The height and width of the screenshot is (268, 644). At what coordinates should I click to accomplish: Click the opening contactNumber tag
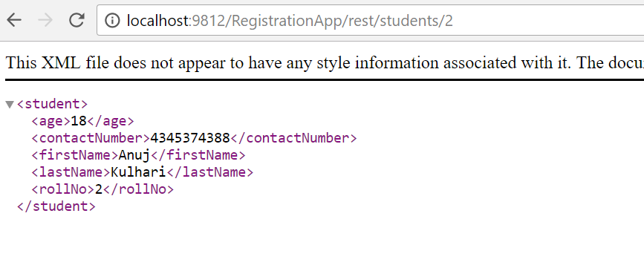91,138
